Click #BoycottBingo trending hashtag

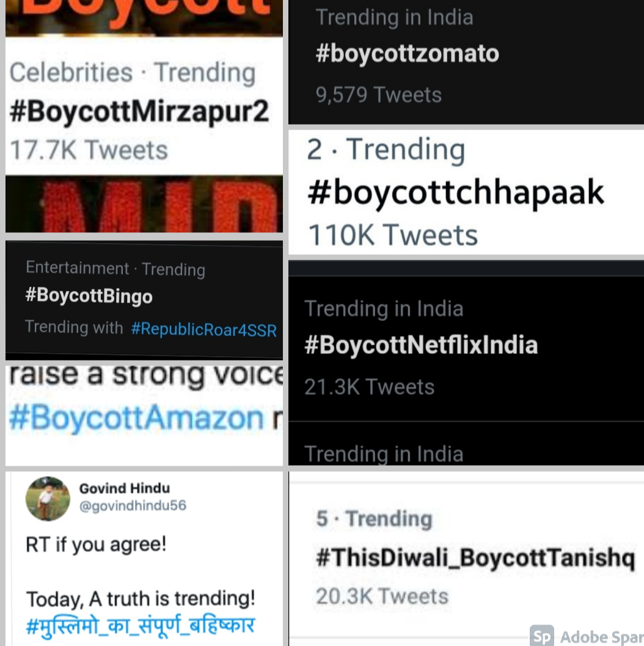tap(89, 296)
